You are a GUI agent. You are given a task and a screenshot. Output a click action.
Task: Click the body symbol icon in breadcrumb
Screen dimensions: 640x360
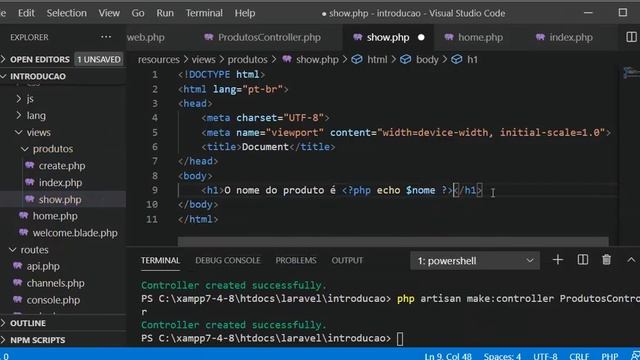point(405,59)
